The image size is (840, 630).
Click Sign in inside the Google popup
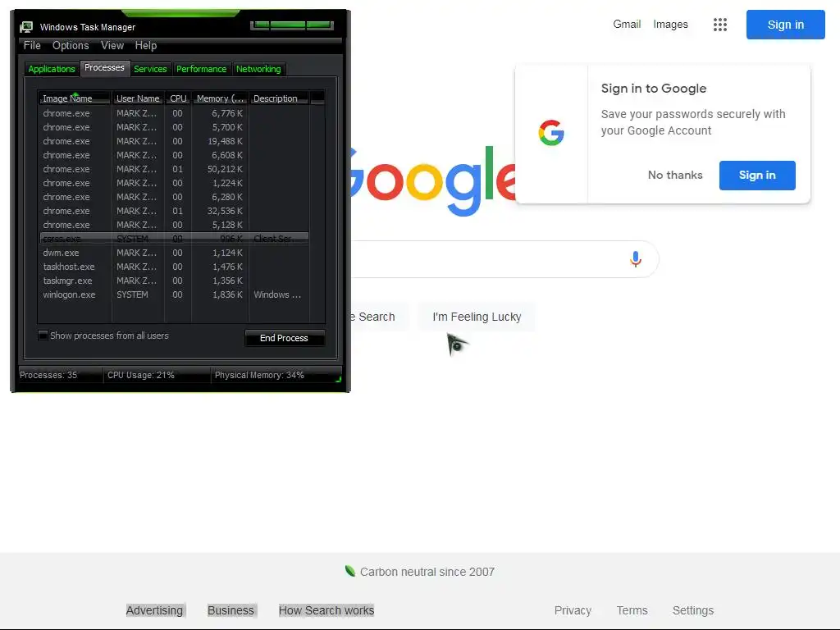[757, 176]
